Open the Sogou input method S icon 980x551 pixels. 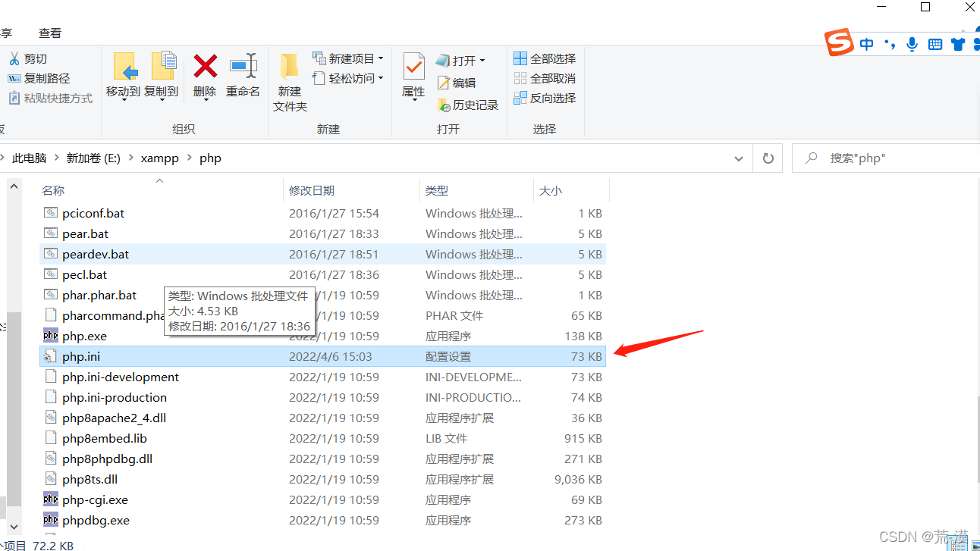pos(837,43)
